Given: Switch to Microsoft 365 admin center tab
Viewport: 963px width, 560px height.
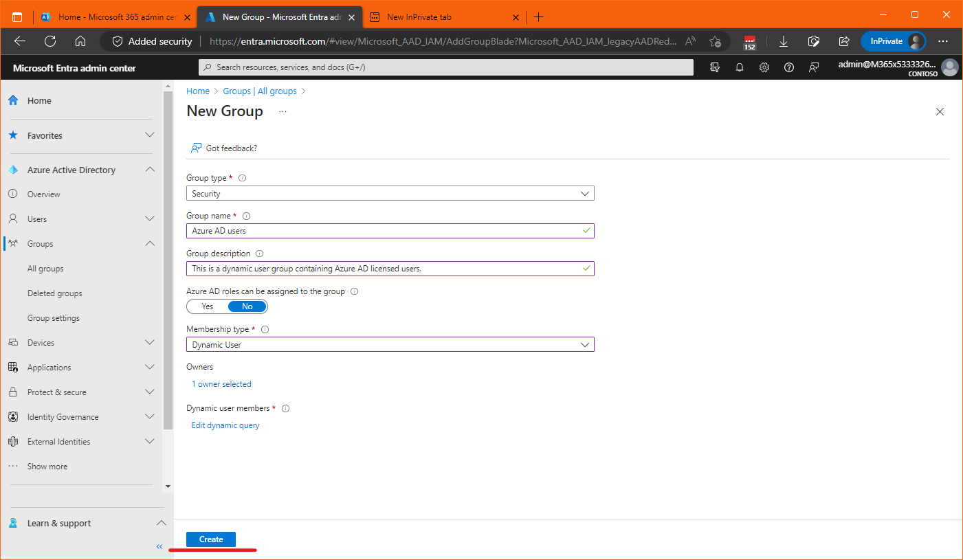Looking at the screenshot, I should 109,16.
